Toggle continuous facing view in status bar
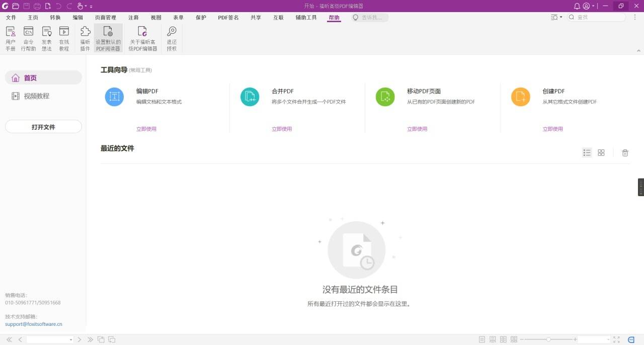 pyautogui.click(x=514, y=339)
